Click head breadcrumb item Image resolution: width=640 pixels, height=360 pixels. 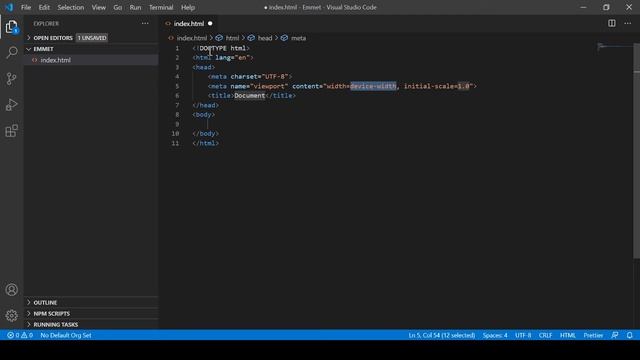tap(264, 38)
